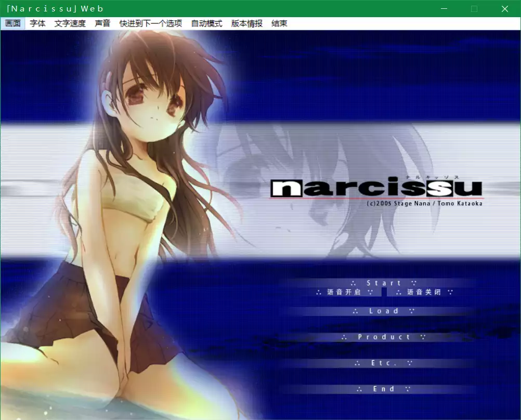Click 结束 to exit the game
This screenshot has height=420, width=521.
279,23
